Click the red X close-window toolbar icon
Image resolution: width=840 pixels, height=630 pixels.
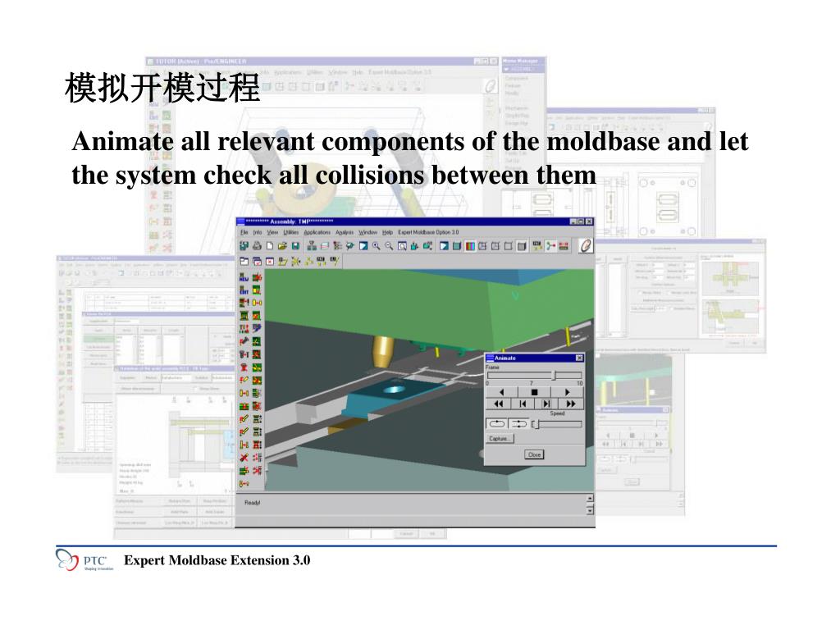click(269, 262)
